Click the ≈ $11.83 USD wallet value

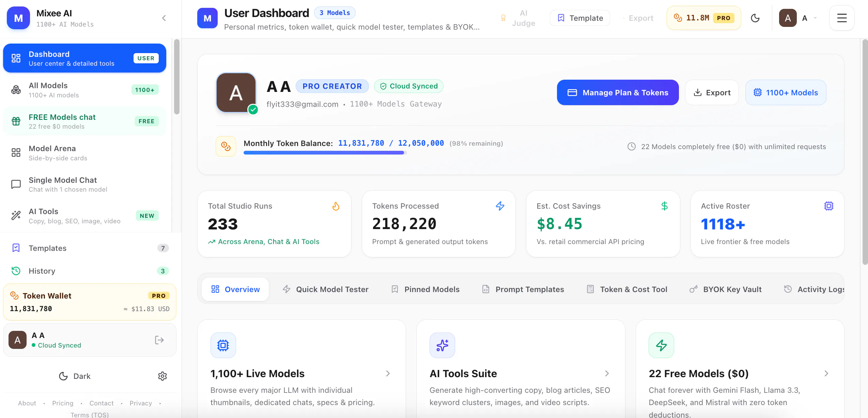pos(146,309)
